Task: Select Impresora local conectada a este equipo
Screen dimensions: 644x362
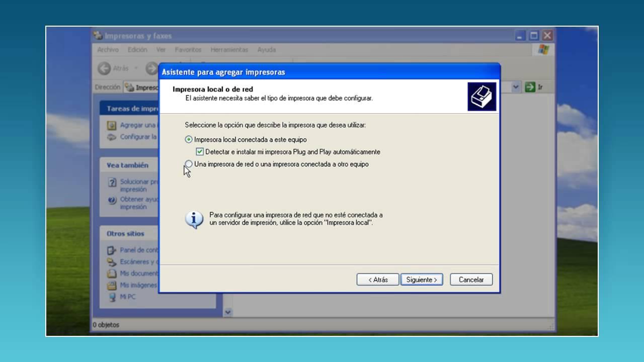Action: pos(189,140)
